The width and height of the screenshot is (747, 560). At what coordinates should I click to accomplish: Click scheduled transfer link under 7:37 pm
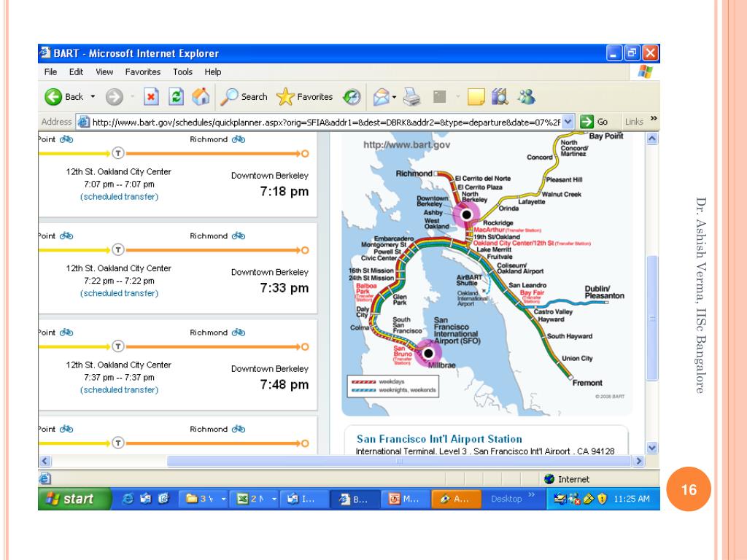[x=119, y=389]
